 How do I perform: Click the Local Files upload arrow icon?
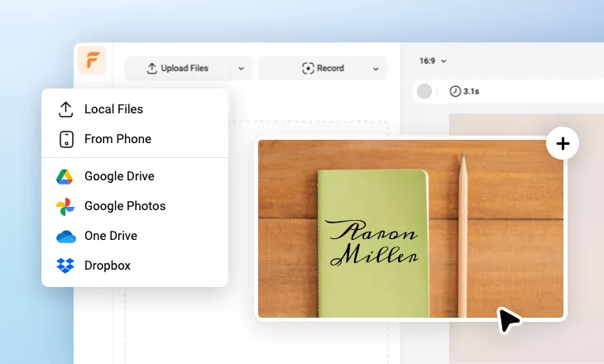tap(66, 109)
